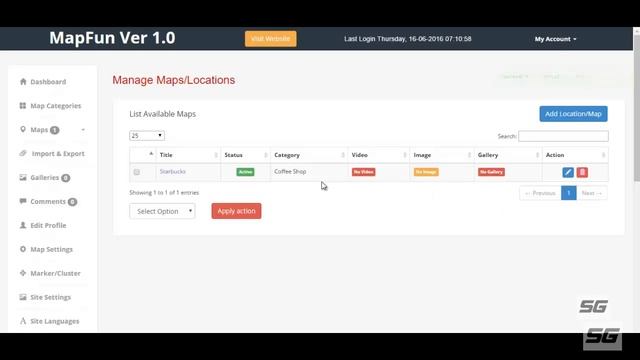Screen dimensions: 640x360
Task: Click the orange No Image badge
Action: 426,172
